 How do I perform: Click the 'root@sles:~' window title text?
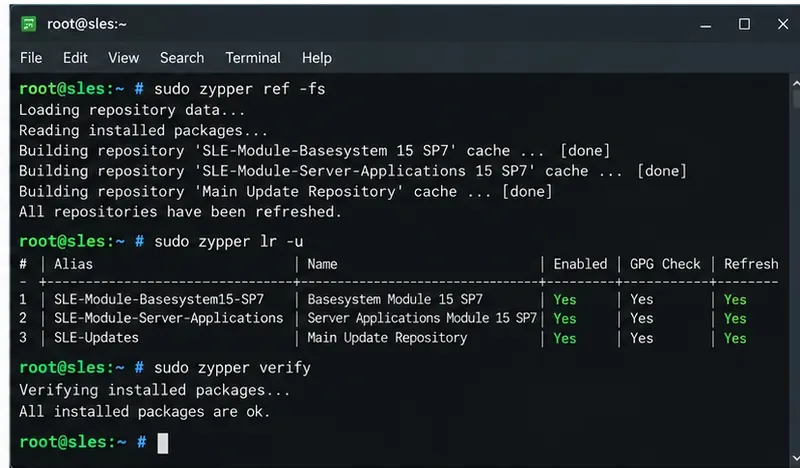87,24
